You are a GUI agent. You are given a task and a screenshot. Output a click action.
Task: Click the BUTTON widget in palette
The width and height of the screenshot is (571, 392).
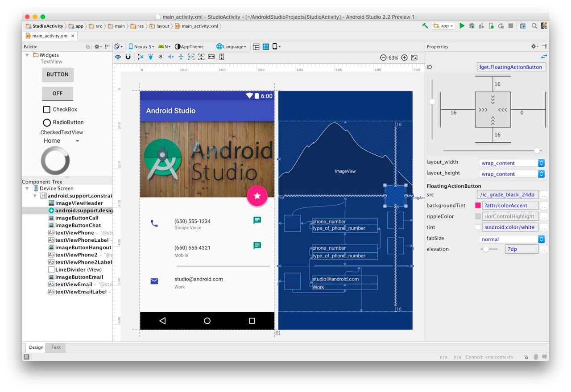58,74
